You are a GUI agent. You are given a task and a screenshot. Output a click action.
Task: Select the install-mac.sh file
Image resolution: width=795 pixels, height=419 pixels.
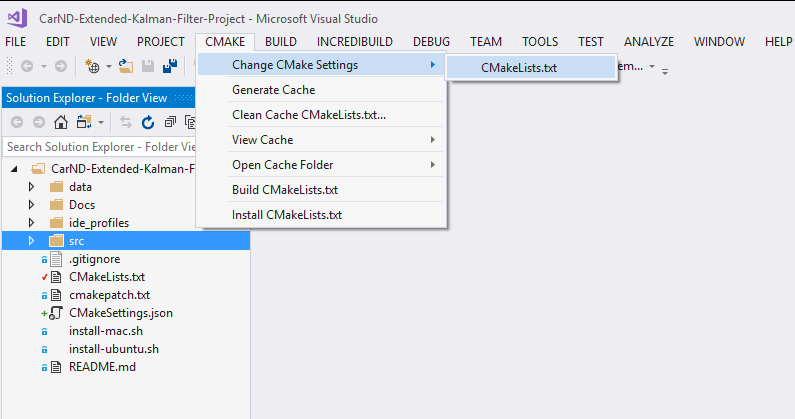106,331
